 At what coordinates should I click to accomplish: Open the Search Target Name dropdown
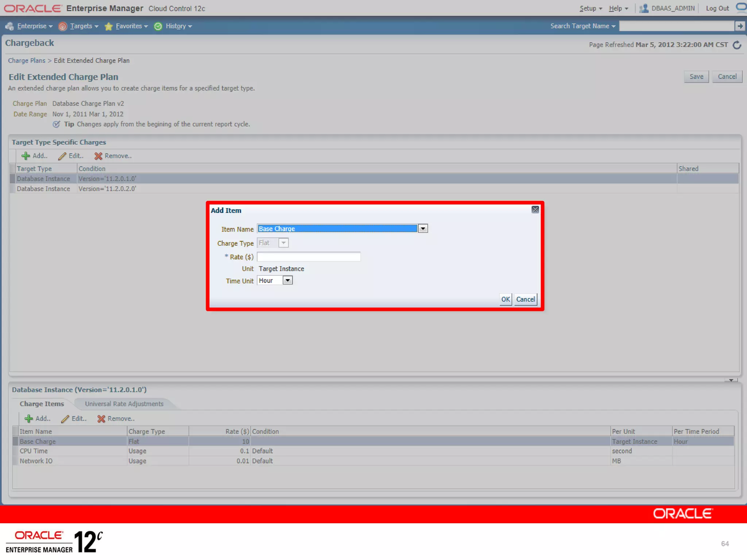(x=582, y=26)
